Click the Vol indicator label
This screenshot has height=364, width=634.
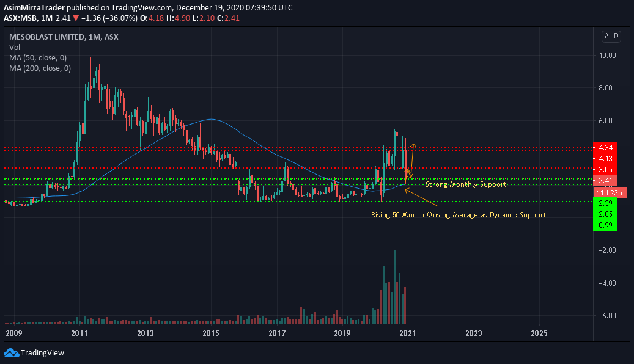[15, 47]
